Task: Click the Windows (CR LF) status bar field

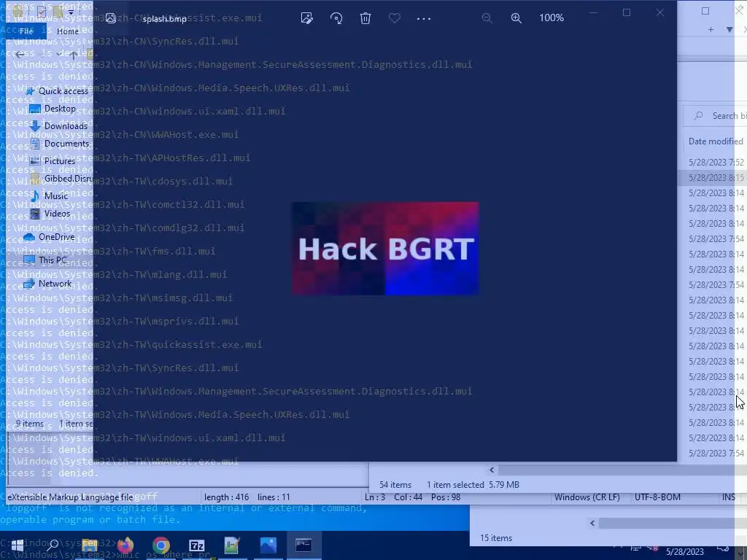Action: [587, 497]
